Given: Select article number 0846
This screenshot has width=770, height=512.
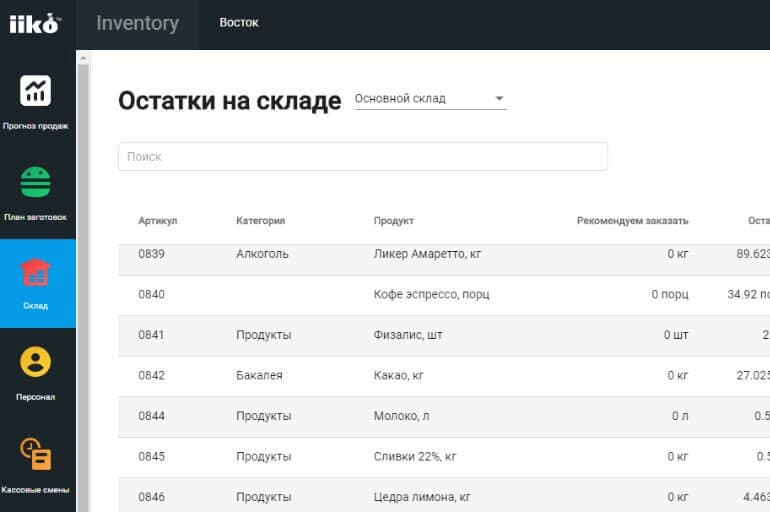Looking at the screenshot, I should click(151, 497).
